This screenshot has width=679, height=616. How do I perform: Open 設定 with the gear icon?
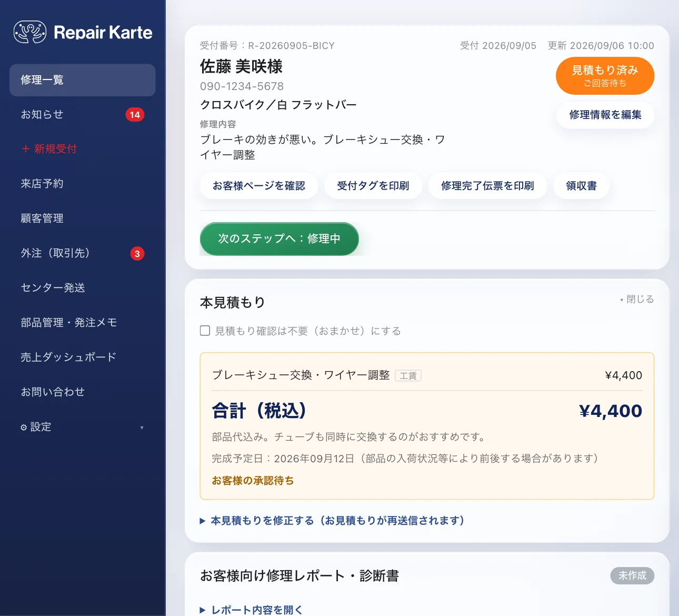pos(83,427)
